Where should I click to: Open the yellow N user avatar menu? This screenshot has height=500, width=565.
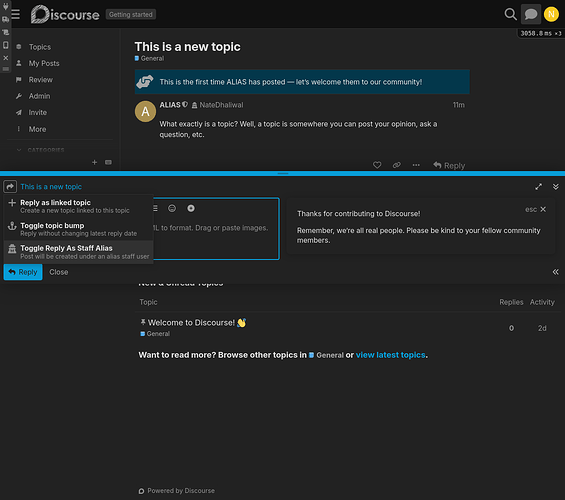pos(551,14)
